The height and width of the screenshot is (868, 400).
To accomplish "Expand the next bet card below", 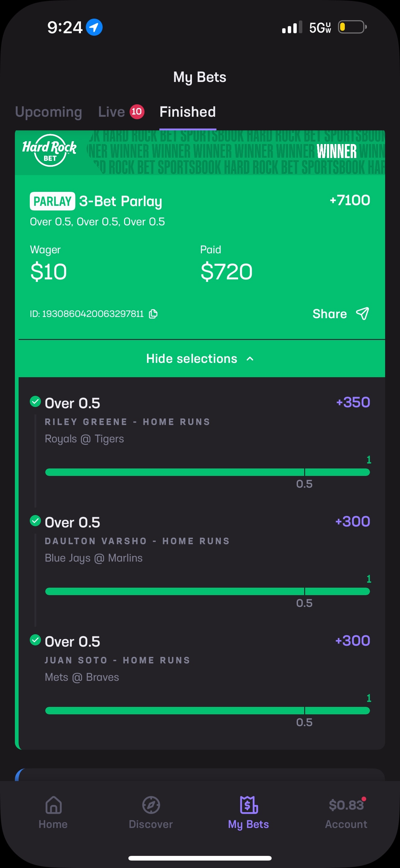I will click(x=200, y=775).
